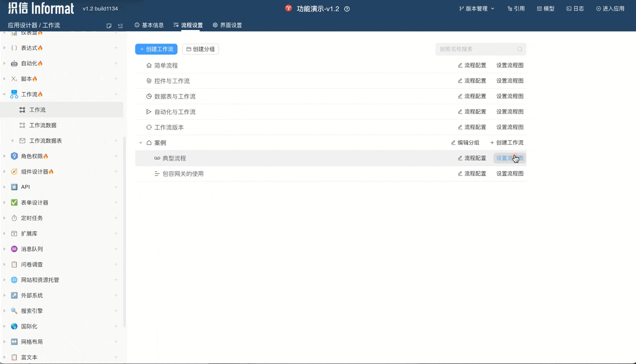Open the help question-mark icon beside 功能演示-v1.2

tap(347, 8)
